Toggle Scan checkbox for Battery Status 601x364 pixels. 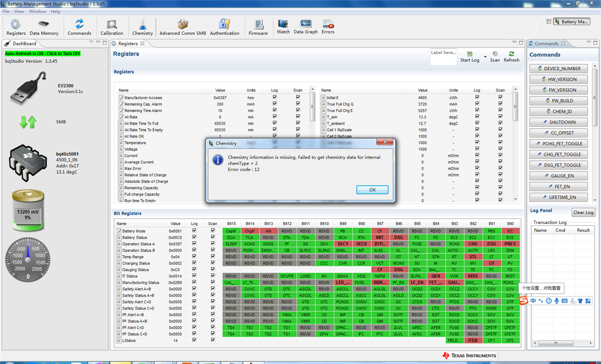click(x=213, y=237)
